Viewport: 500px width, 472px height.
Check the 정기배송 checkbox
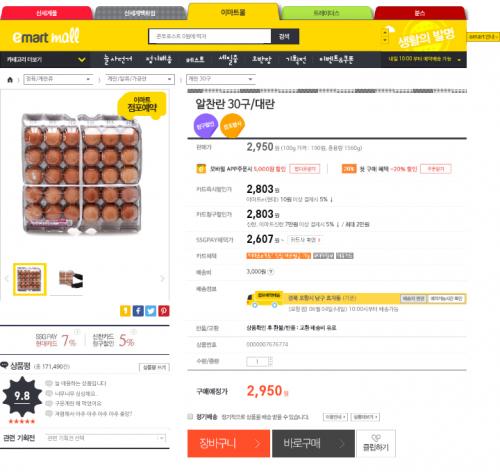pos(190,416)
